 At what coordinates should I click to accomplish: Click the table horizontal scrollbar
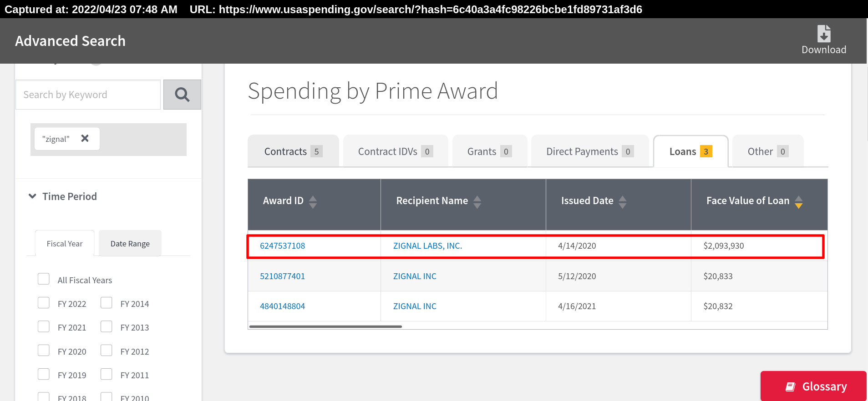tap(325, 326)
